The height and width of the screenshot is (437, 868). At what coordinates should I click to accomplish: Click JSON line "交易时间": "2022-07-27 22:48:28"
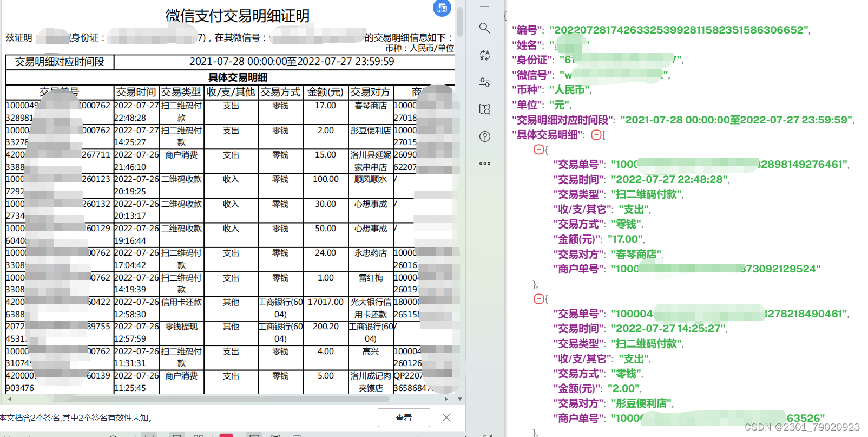(641, 180)
